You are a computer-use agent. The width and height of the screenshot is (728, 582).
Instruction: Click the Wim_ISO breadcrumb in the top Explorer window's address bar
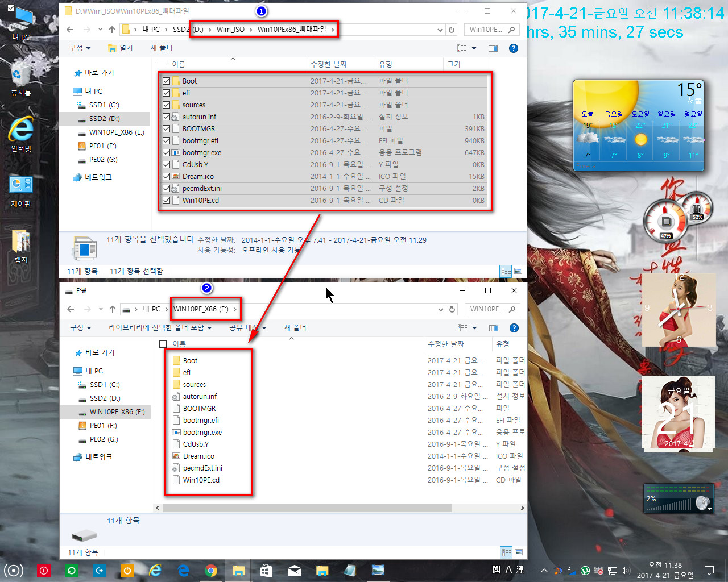230,30
